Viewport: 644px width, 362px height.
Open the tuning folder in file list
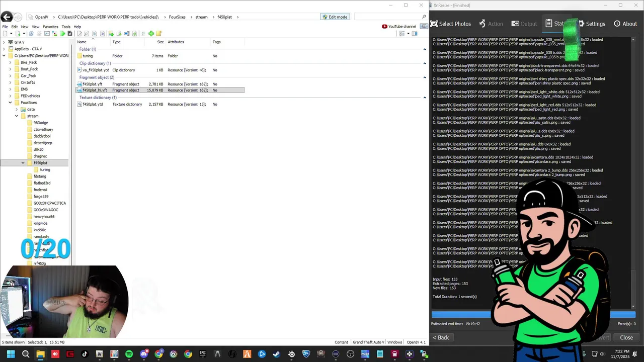pos(160,56)
